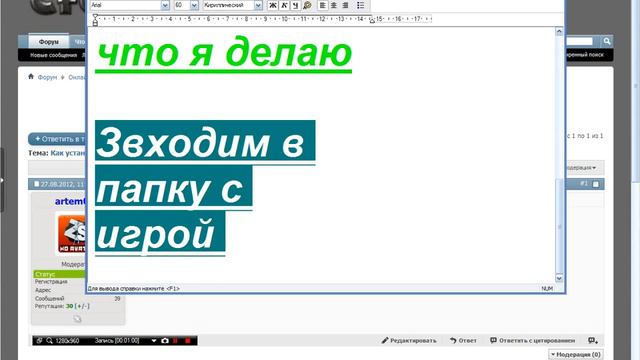Toggle underline (Ч) formatting in WordPad
Viewport: 640px width, 360px height.
point(296,5)
